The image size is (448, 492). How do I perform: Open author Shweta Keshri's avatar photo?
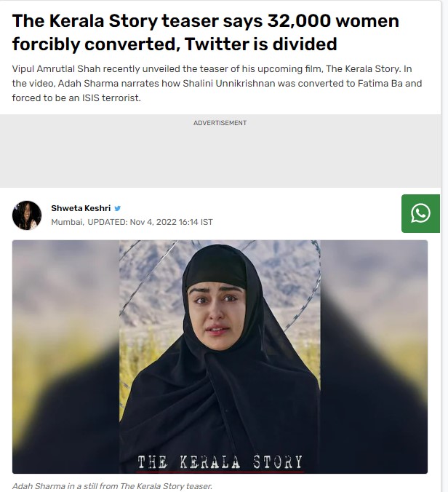coord(27,215)
